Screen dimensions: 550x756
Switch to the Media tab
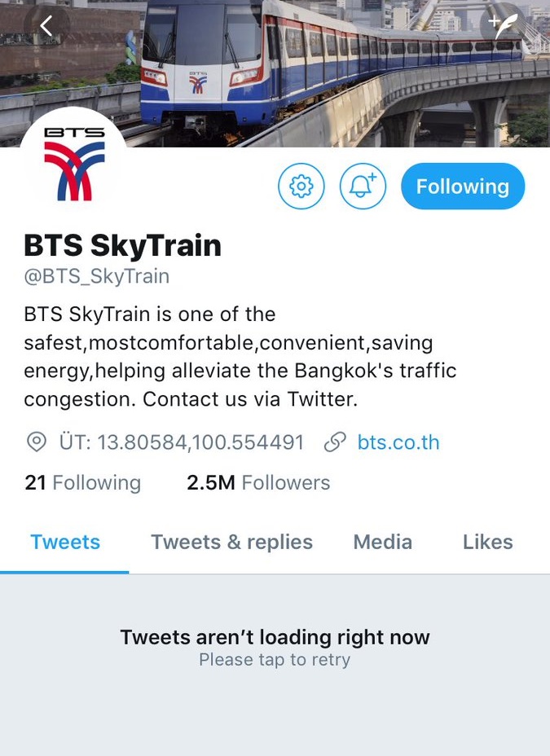coord(383,543)
